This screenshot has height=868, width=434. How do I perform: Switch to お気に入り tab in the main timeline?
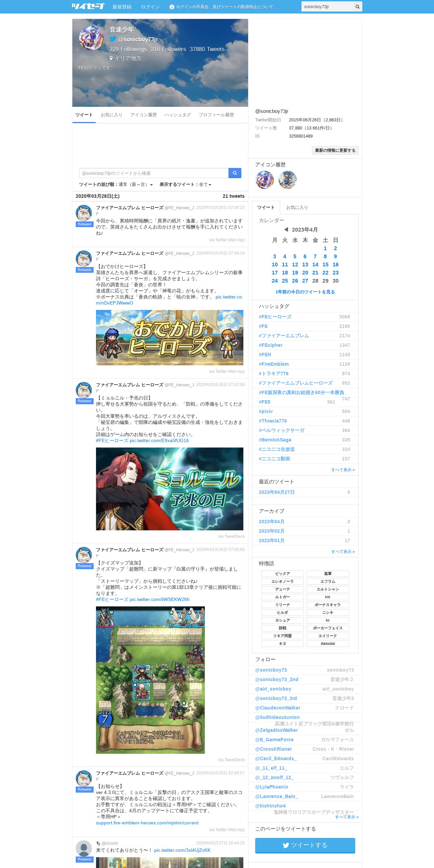(x=111, y=115)
